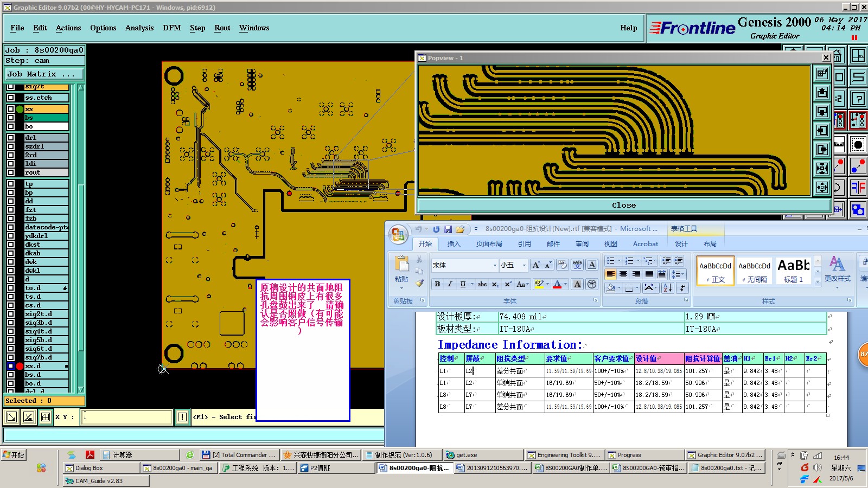Apply subscript formatting in Word
The width and height of the screenshot is (868, 488).
coord(495,284)
